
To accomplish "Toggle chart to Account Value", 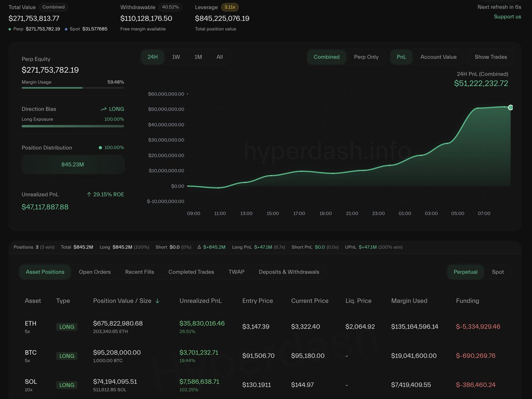I will click(x=438, y=57).
